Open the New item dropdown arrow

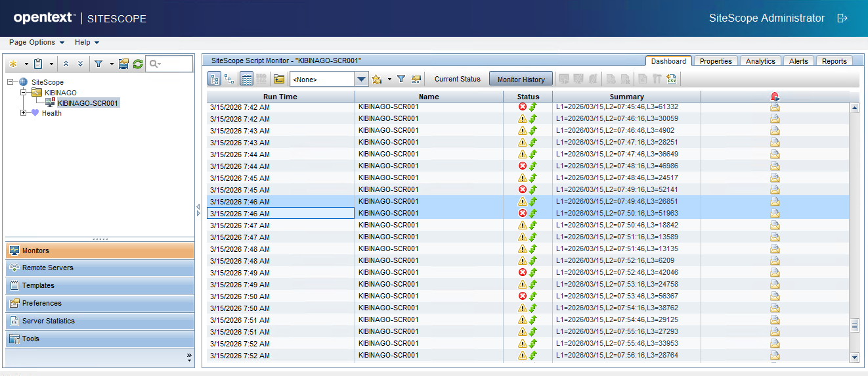[26, 64]
